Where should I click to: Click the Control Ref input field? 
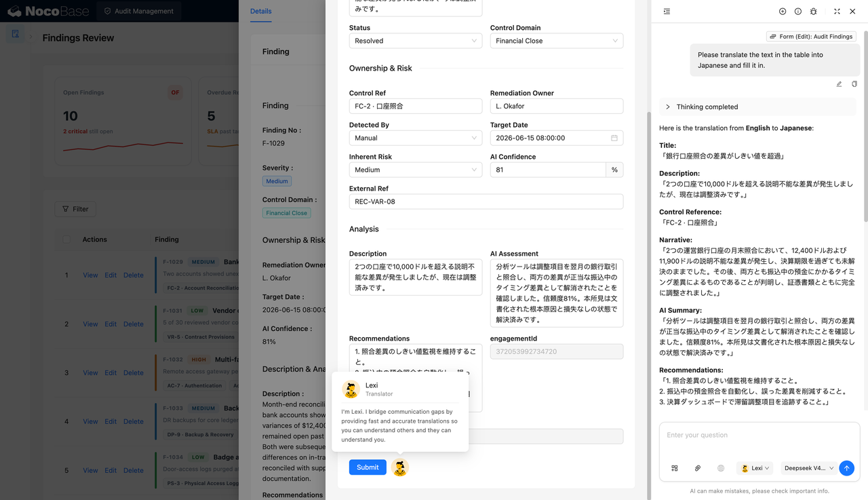[416, 106]
